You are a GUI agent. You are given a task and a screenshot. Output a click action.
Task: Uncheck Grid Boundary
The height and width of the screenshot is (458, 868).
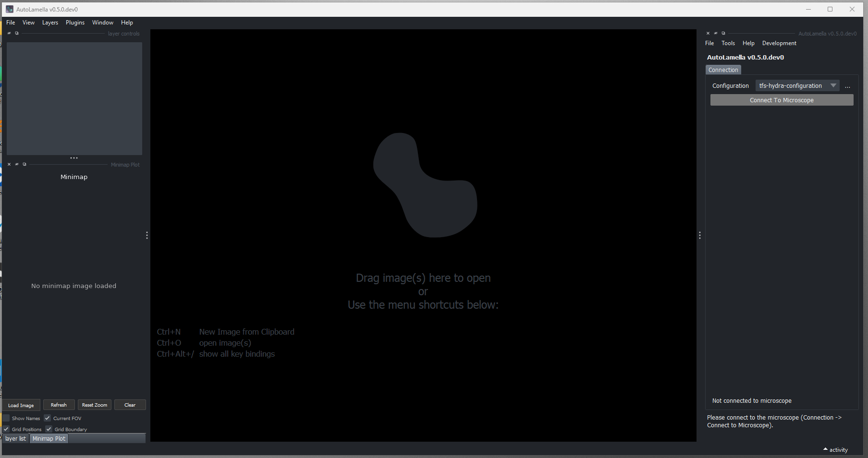click(x=49, y=429)
